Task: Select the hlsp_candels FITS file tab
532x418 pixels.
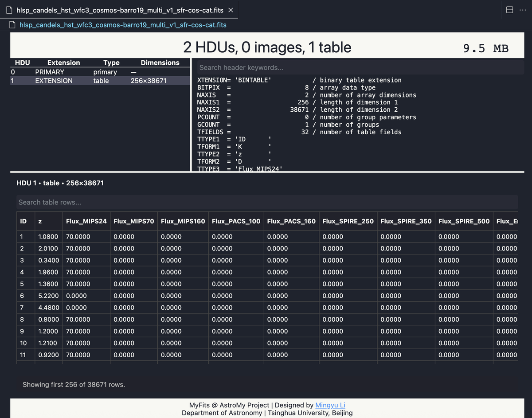Action: coord(119,10)
